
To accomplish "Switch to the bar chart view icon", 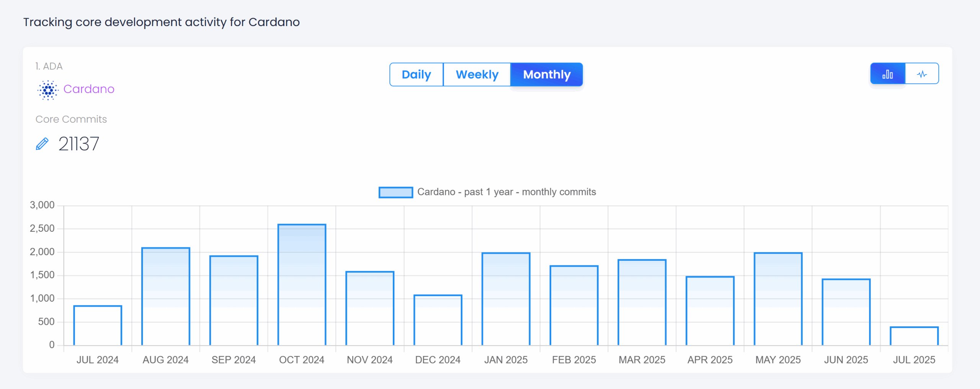I will coord(887,74).
